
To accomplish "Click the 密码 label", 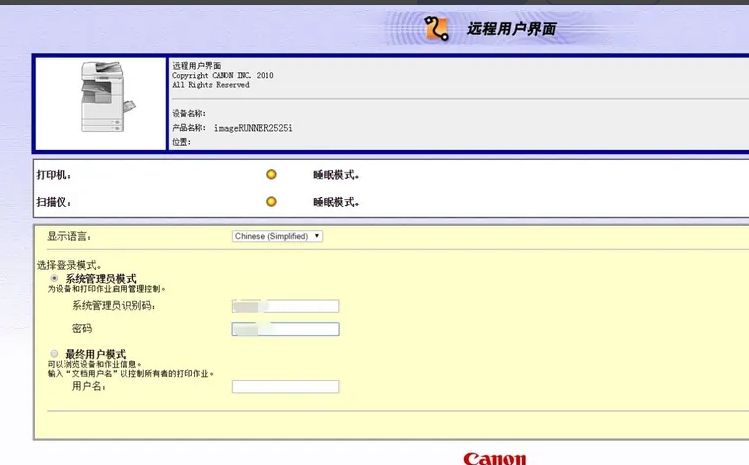I will tap(82, 328).
